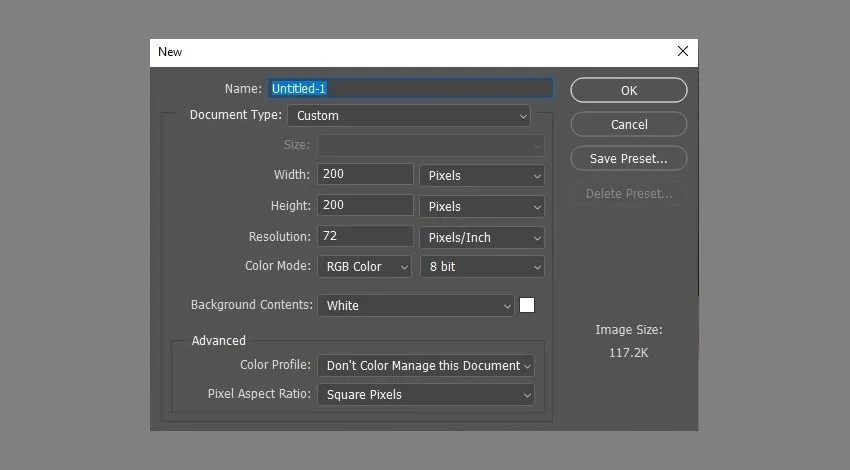This screenshot has height=470, width=850.
Task: Click the Name text field
Action: point(410,88)
